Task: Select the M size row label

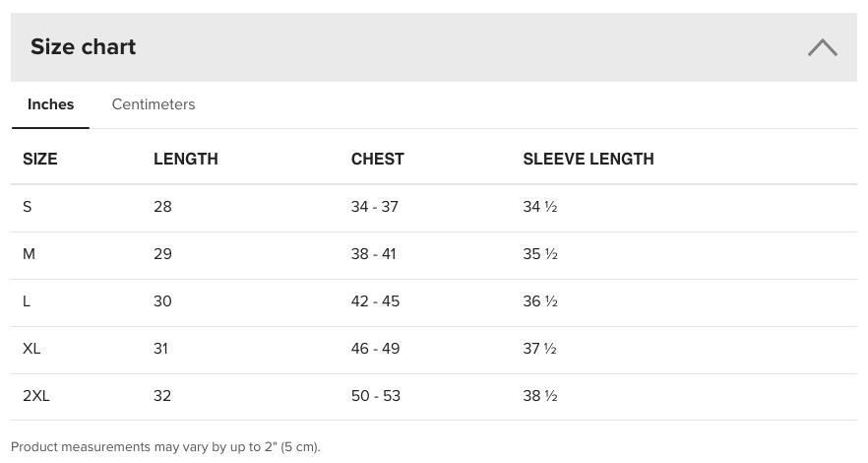Action: pos(30,254)
